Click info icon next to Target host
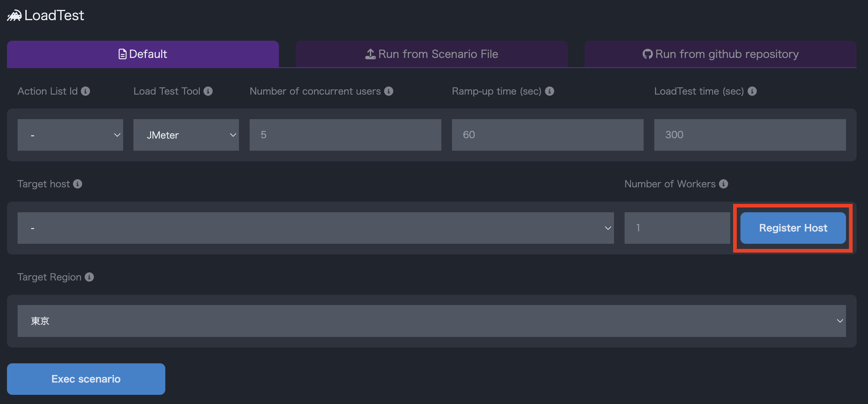This screenshot has width=868, height=404. [x=77, y=184]
